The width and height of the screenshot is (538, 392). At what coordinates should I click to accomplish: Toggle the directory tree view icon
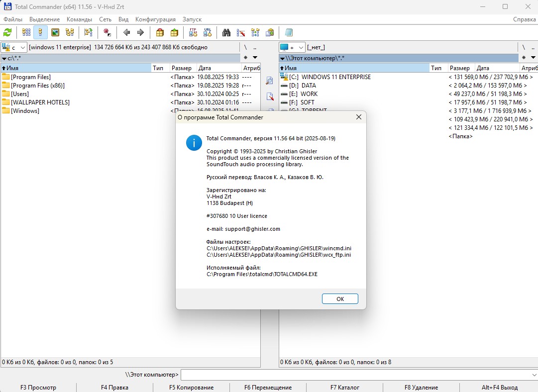70,32
